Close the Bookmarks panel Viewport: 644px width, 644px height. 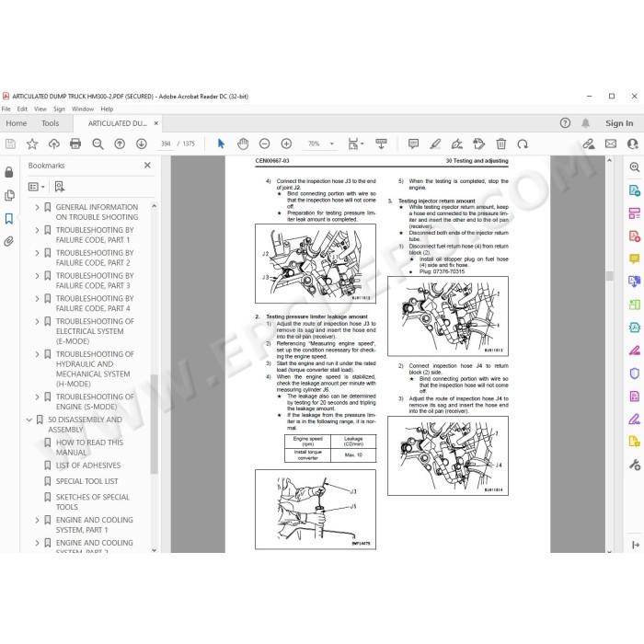[x=147, y=165]
